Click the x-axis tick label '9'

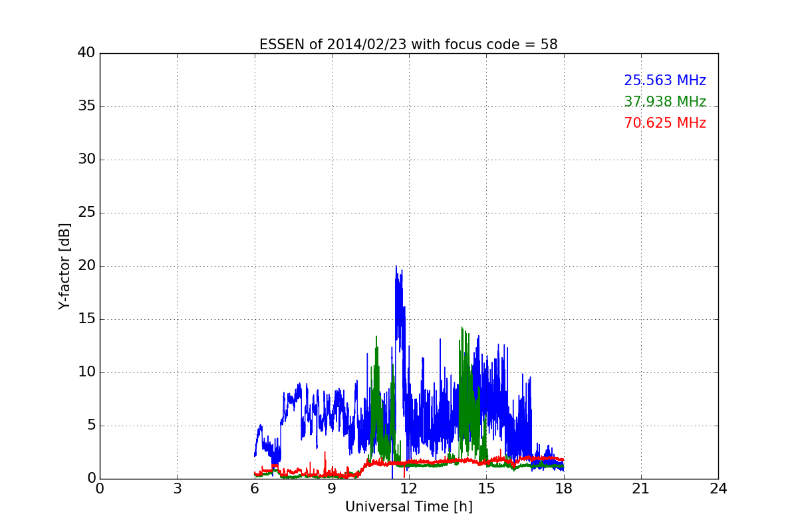332,488
